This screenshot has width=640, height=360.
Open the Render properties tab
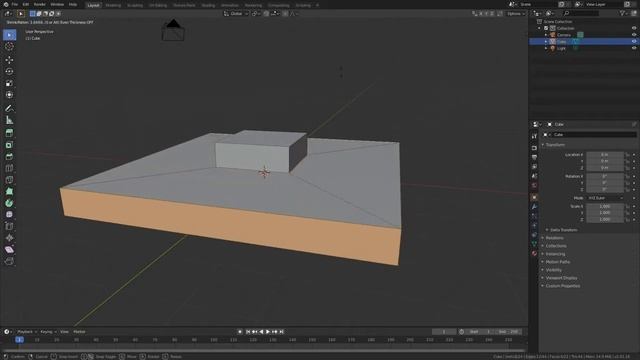coord(534,148)
